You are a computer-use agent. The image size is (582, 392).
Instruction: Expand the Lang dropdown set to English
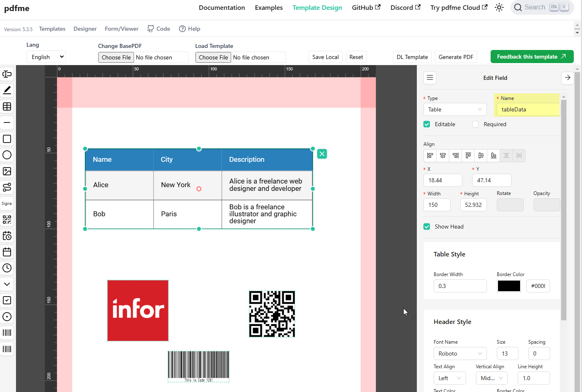pyautogui.click(x=46, y=57)
